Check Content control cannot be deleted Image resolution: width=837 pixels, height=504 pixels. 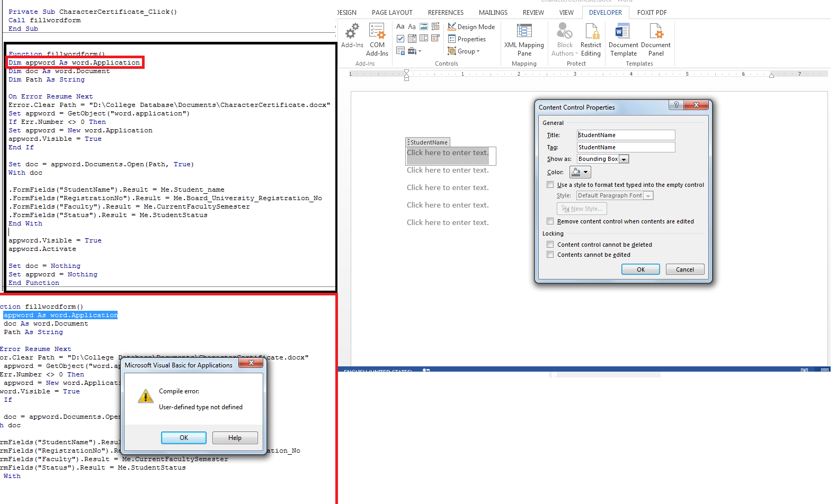(550, 245)
